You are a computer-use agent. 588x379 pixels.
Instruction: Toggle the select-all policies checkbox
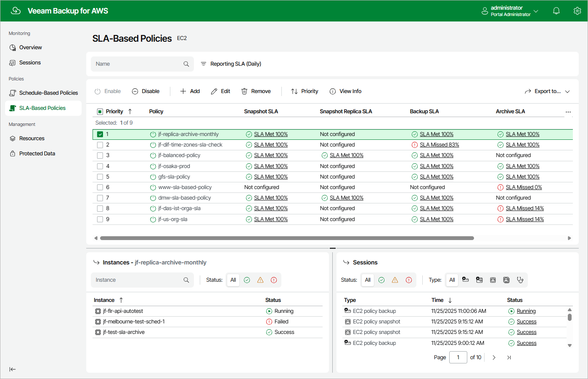click(x=100, y=112)
